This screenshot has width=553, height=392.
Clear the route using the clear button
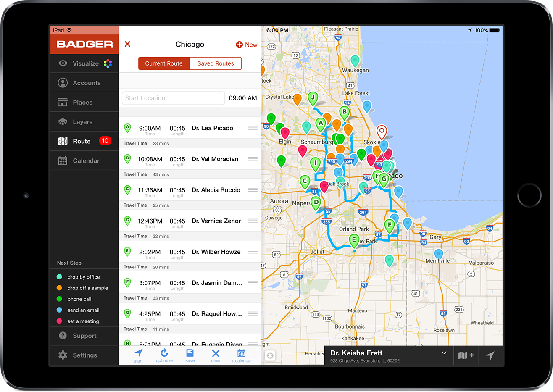(x=216, y=355)
